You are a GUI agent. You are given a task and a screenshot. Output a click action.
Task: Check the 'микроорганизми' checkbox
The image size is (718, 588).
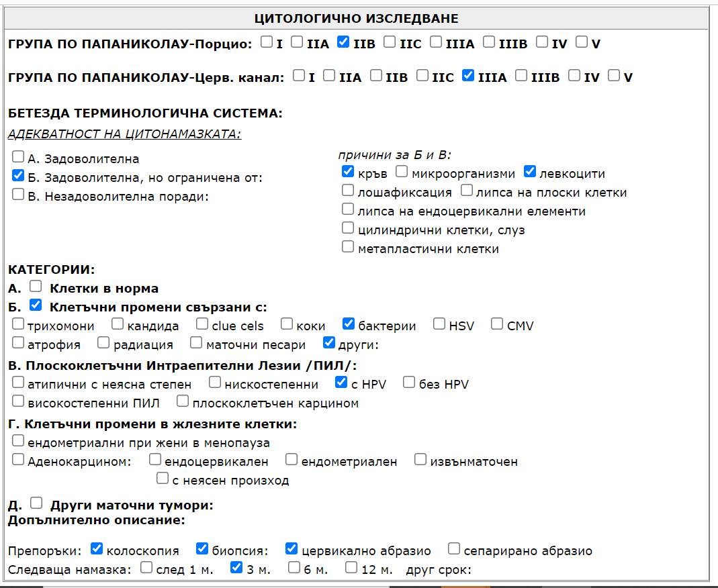[x=401, y=172]
